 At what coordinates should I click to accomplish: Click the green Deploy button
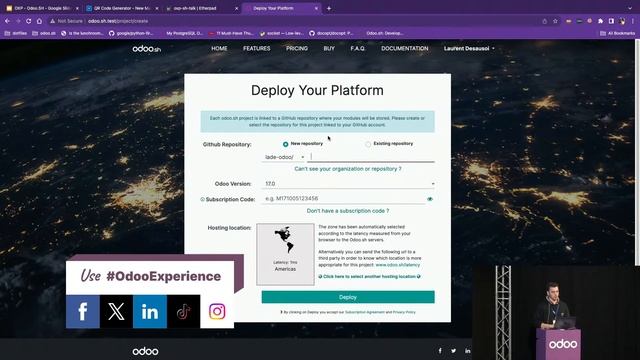click(348, 297)
